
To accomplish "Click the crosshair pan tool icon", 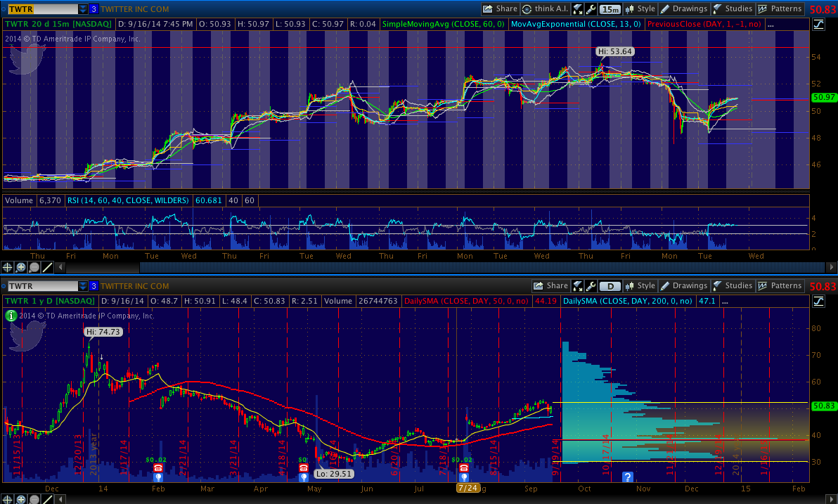I will point(8,267).
